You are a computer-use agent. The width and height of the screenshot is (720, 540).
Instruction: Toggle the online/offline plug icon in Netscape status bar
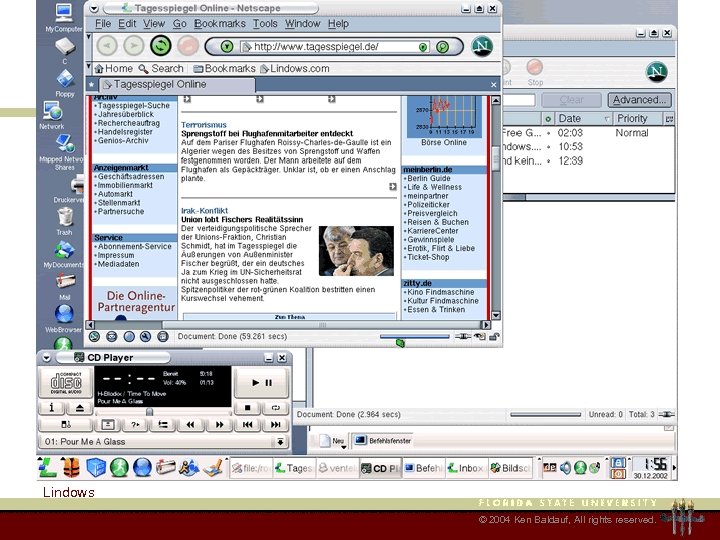coord(462,337)
